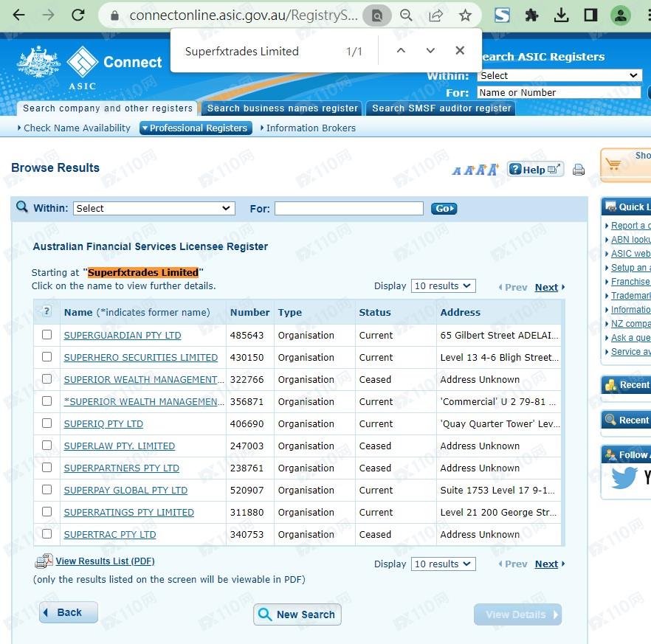Go to next find match arrow
This screenshot has height=644, width=651.
tap(430, 51)
